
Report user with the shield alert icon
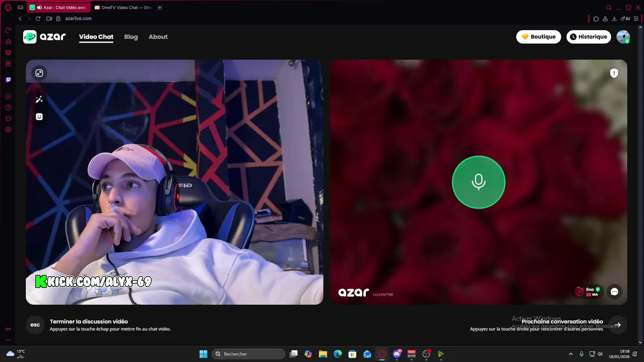(614, 73)
